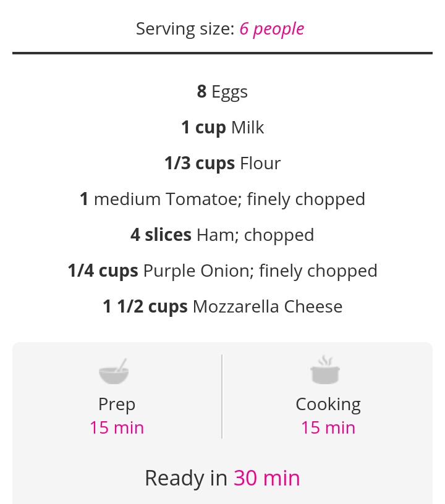Click the 1/4 cups quantity text
445x504 pixels.
pyautogui.click(x=103, y=271)
